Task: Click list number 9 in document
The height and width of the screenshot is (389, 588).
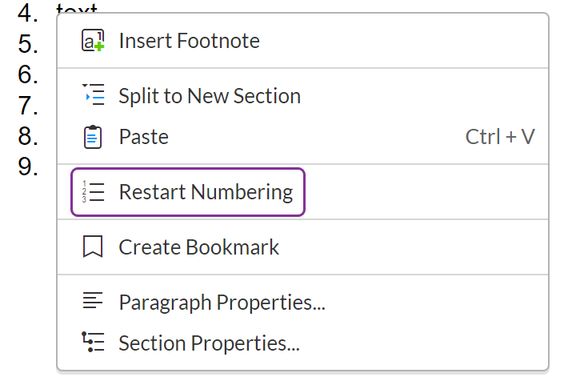Action: [28, 167]
